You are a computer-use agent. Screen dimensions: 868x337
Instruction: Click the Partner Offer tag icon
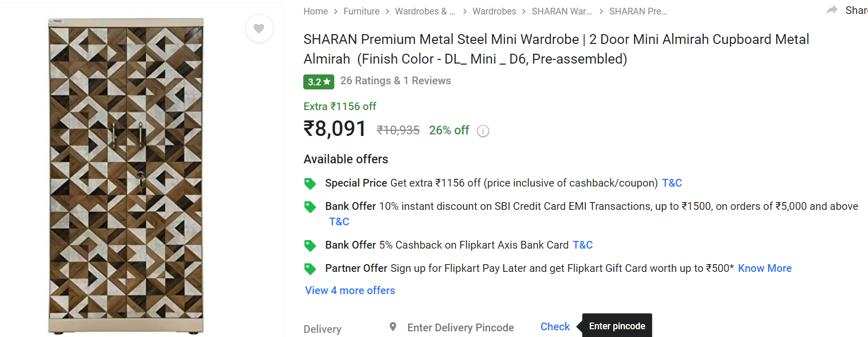click(310, 269)
